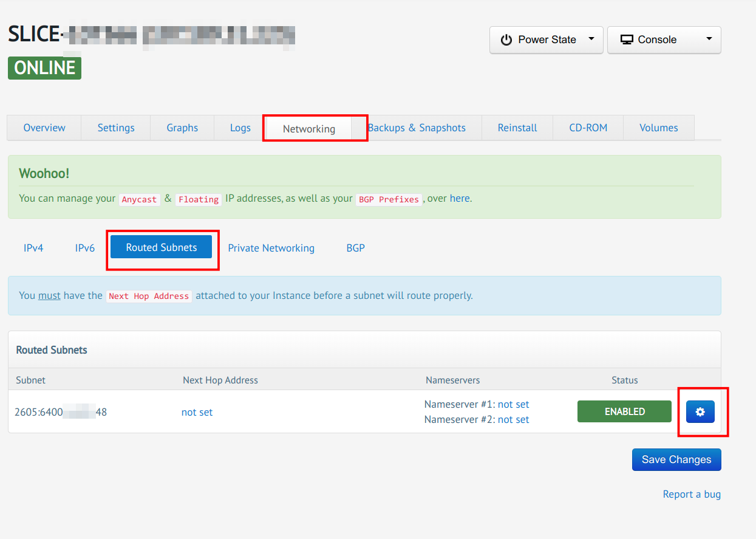Switch to the Reinstall tab
Screen dimensions: 756x539
coord(517,128)
